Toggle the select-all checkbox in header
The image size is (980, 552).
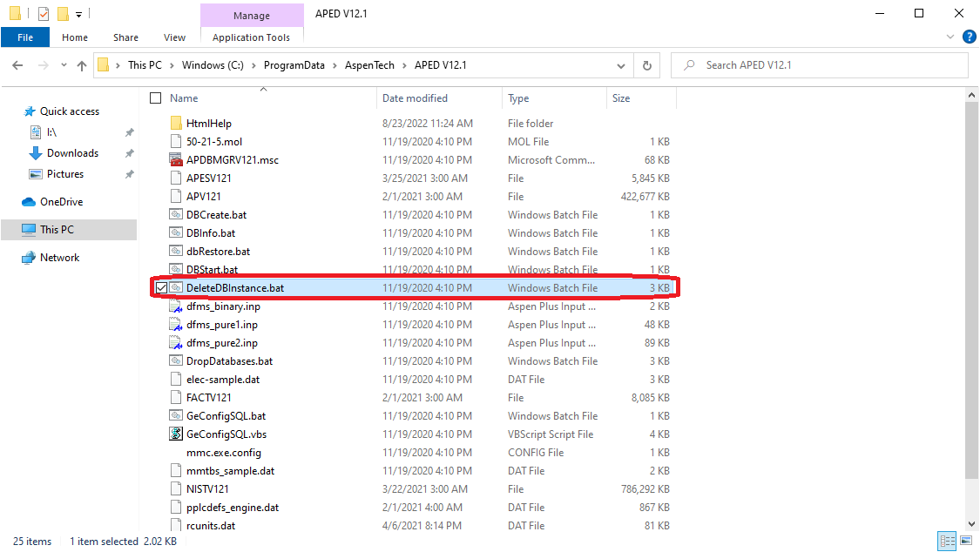pyautogui.click(x=156, y=98)
